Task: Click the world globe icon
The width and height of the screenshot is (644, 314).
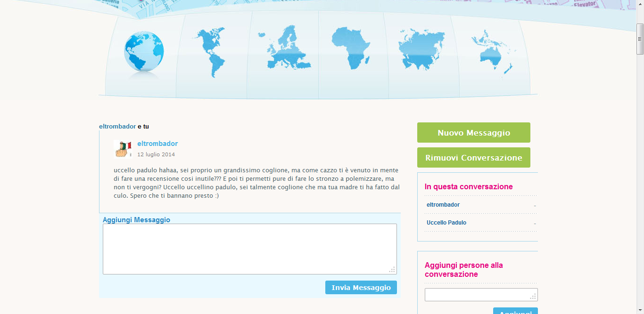Action: (x=143, y=52)
